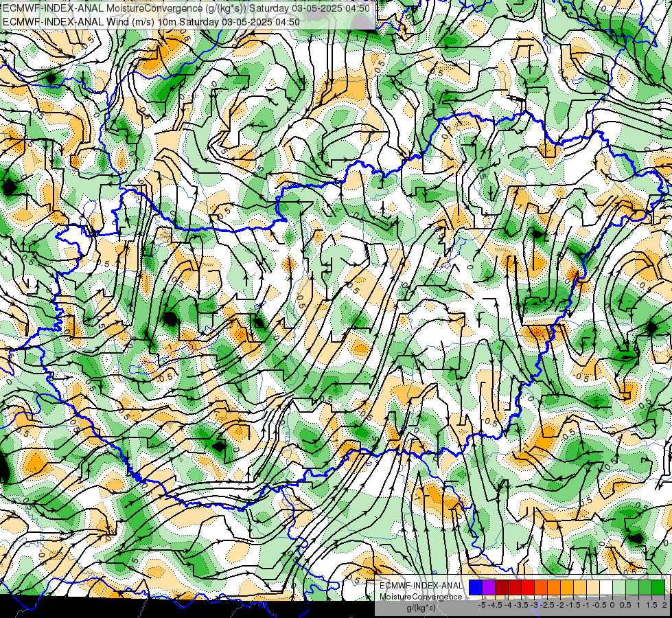Select the white legend color swatch
This screenshot has width=672, height=618.
click(606, 587)
